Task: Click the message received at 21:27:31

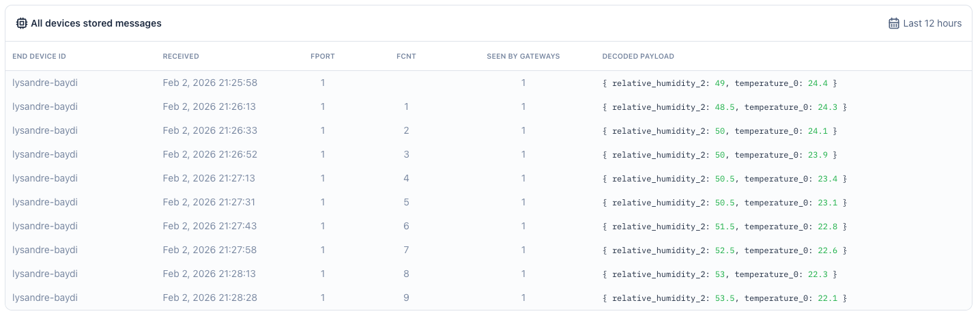Action: pos(489,202)
